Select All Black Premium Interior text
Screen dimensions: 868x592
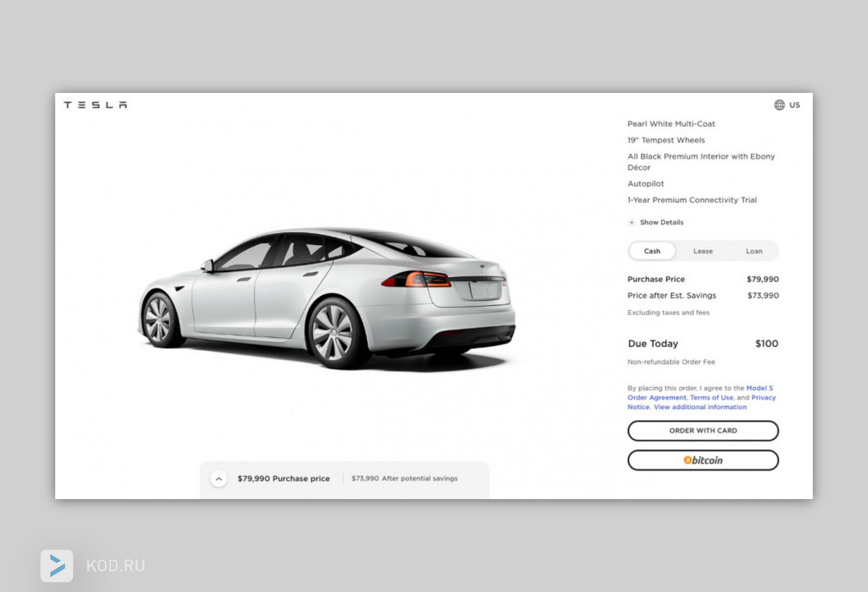(x=701, y=162)
